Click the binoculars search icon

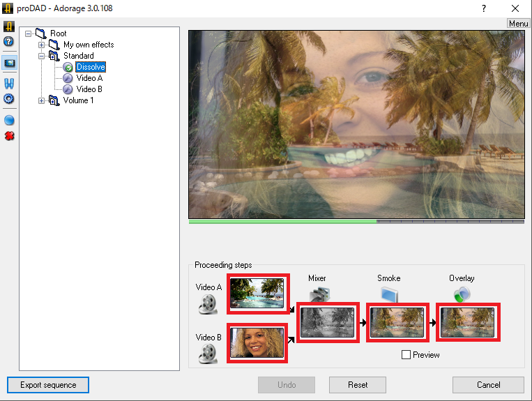click(x=9, y=84)
